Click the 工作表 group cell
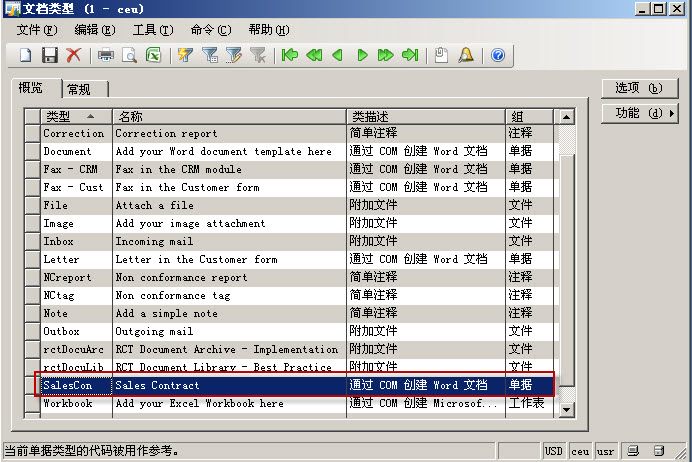Viewport: 692px width, 462px height. pyautogui.click(x=529, y=403)
